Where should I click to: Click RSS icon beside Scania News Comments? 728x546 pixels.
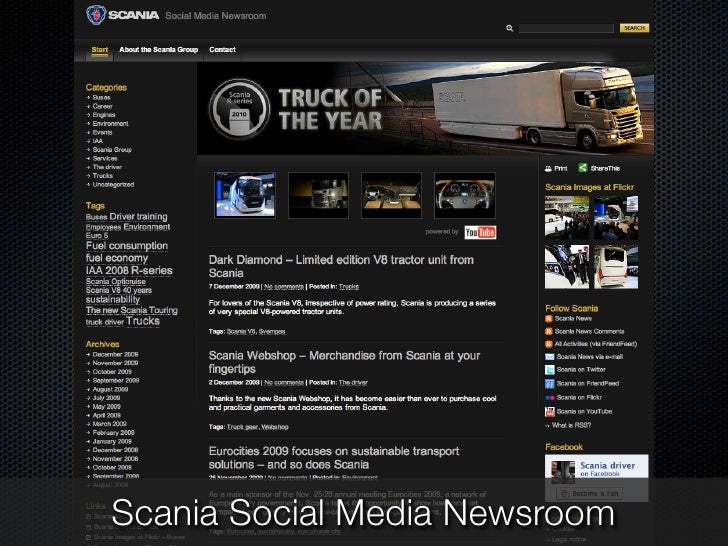[x=549, y=332]
